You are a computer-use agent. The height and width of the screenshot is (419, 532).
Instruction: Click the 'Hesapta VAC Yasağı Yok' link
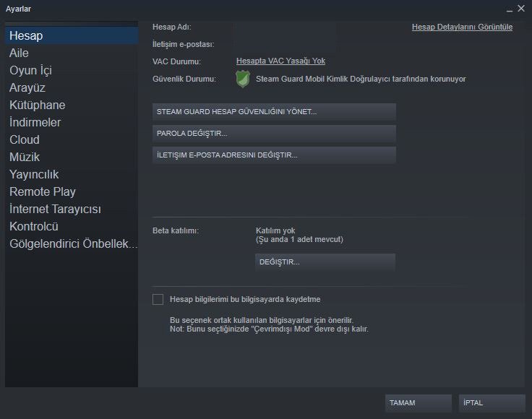pos(280,61)
